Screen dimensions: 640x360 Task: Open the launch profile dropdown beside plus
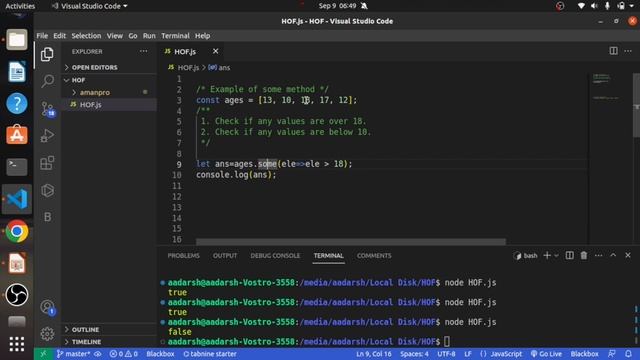point(556,256)
